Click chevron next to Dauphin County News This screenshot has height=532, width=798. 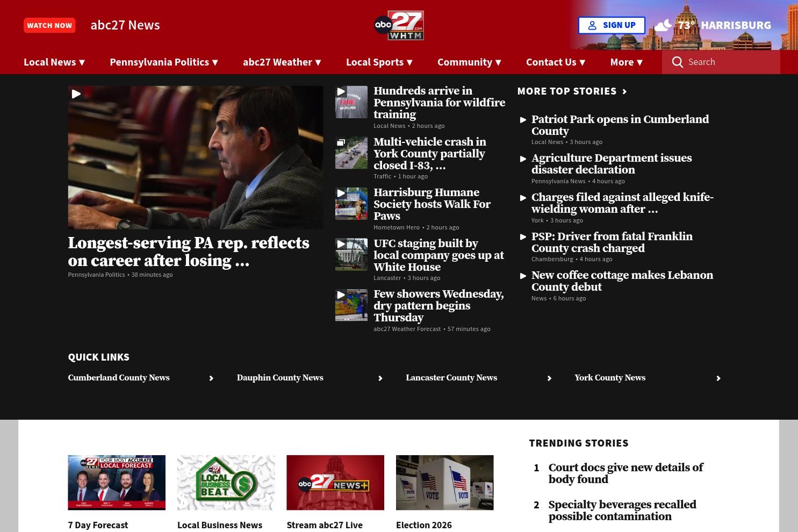pos(380,378)
